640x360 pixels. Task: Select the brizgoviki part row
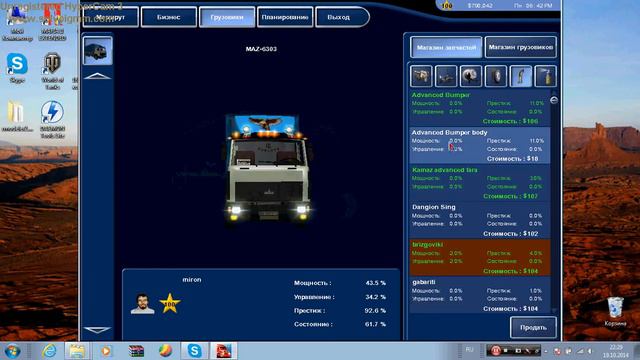(480, 258)
